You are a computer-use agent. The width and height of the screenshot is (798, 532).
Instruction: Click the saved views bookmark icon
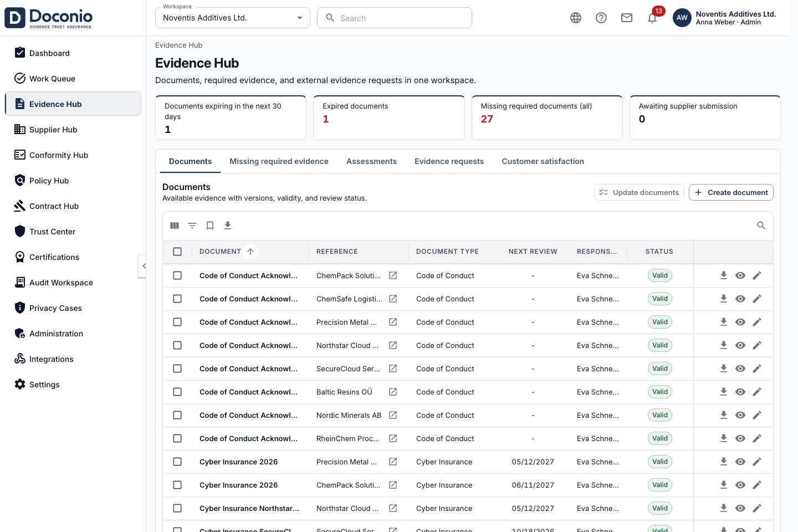pos(210,226)
